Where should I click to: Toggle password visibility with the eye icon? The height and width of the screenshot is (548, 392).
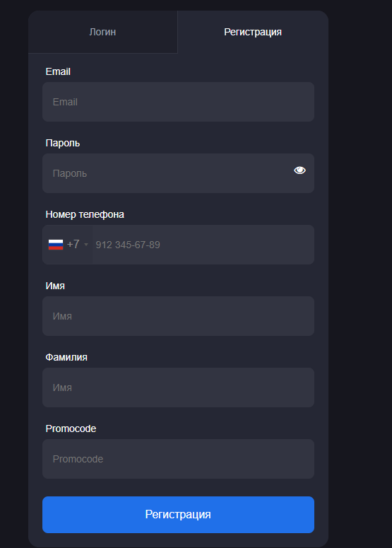coord(299,170)
